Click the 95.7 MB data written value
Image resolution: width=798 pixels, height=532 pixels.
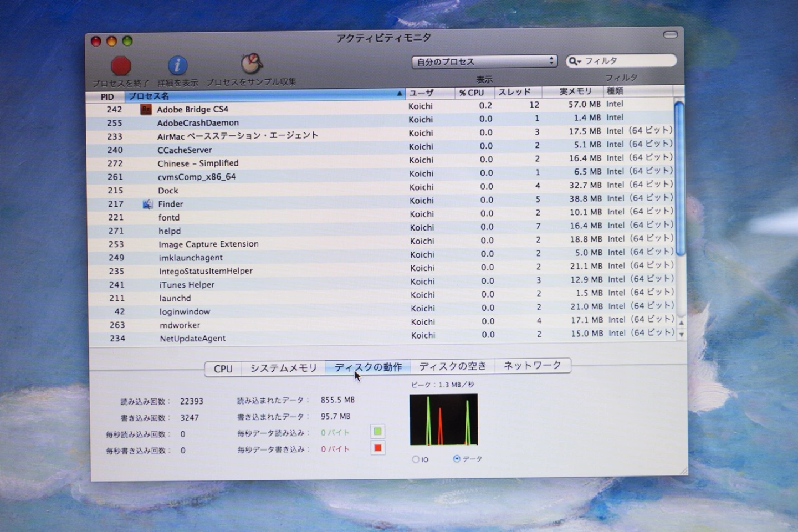[335, 416]
